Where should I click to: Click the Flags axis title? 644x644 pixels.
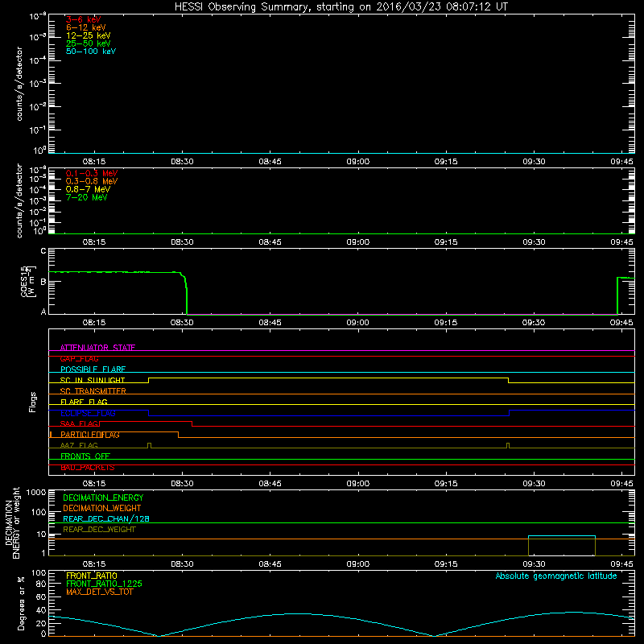click(x=32, y=402)
